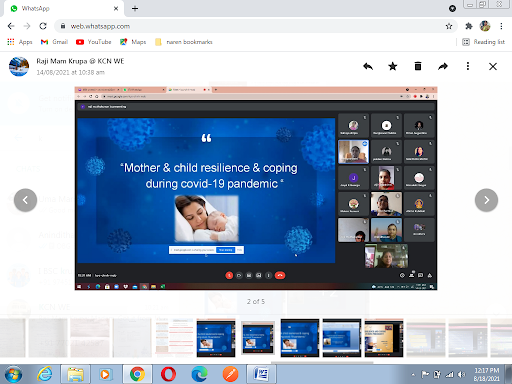
Task: Open the Reading list
Action: [x=484, y=42]
